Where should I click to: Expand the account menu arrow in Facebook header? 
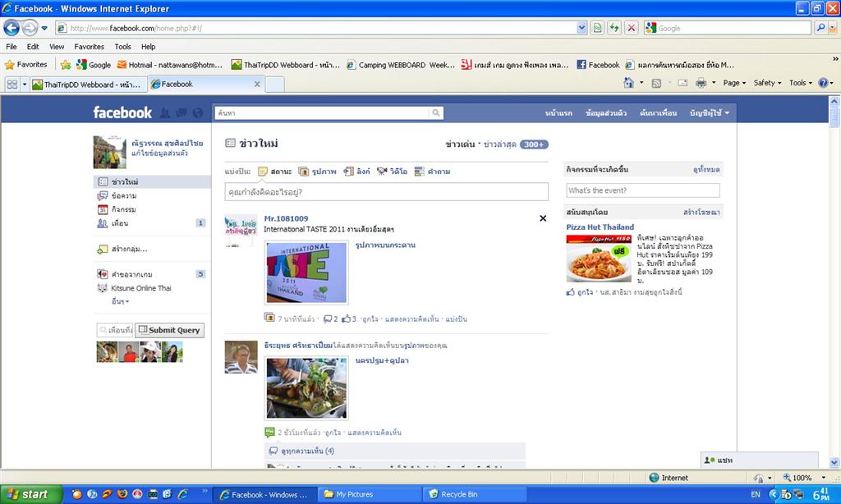(x=726, y=112)
